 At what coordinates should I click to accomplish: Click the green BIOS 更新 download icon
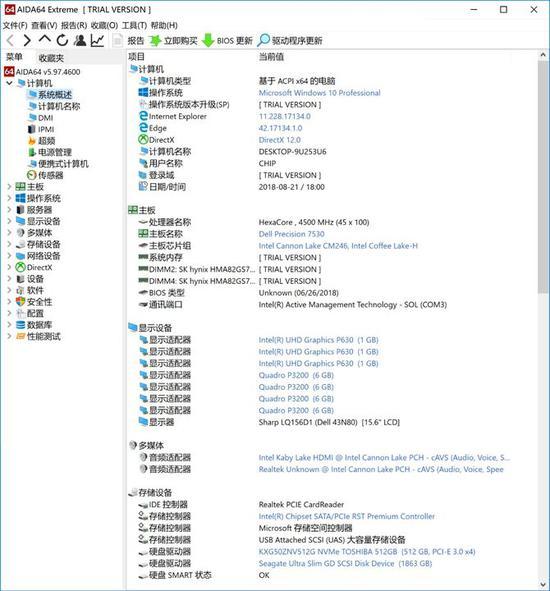208,40
